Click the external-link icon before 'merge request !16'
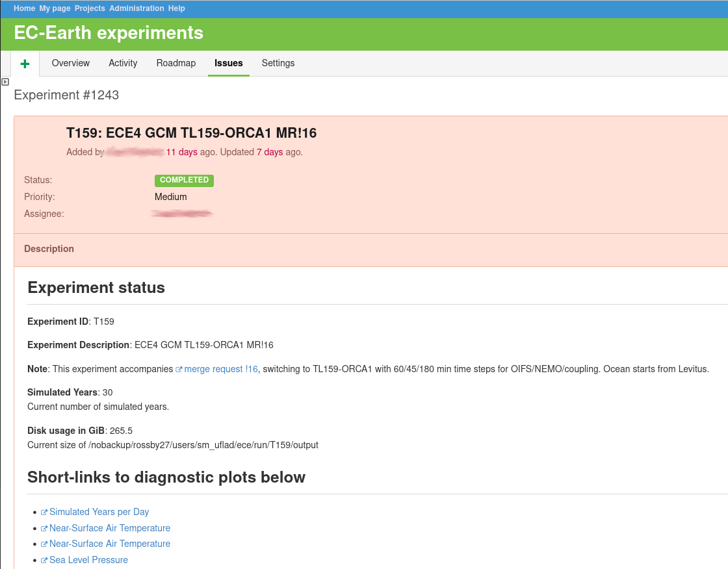 [179, 370]
